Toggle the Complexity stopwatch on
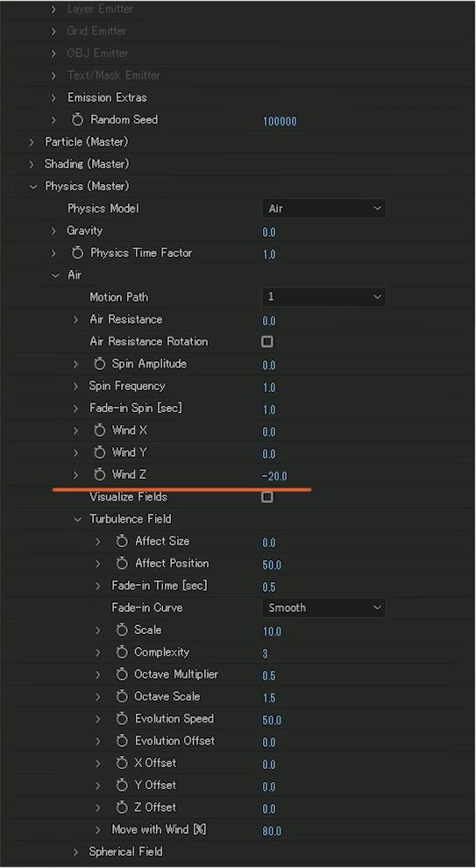 (123, 652)
